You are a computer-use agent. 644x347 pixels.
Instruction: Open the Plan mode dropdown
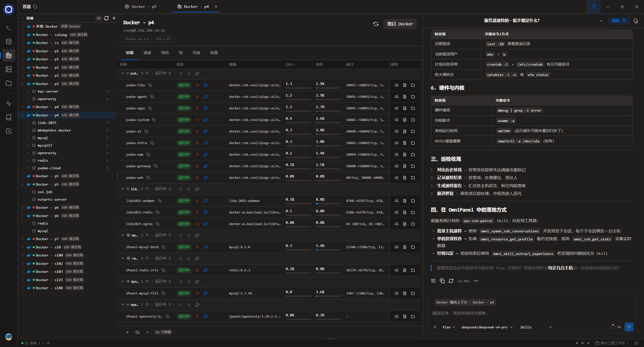[449, 327]
